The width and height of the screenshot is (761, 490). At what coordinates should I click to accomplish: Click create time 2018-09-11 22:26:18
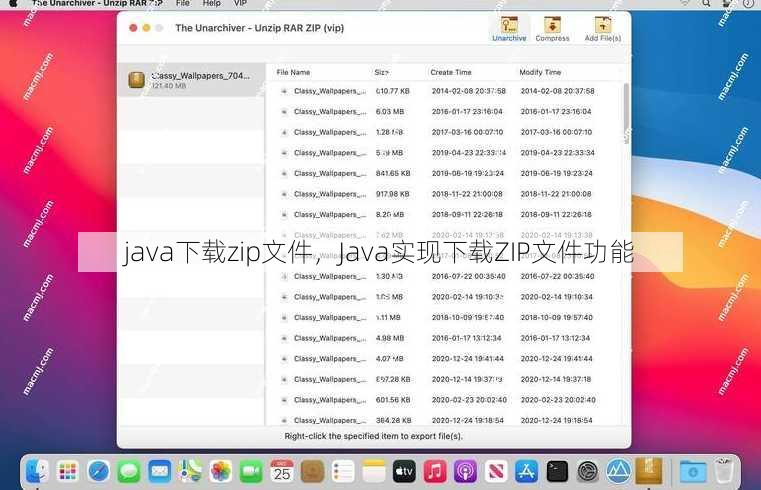(467, 214)
